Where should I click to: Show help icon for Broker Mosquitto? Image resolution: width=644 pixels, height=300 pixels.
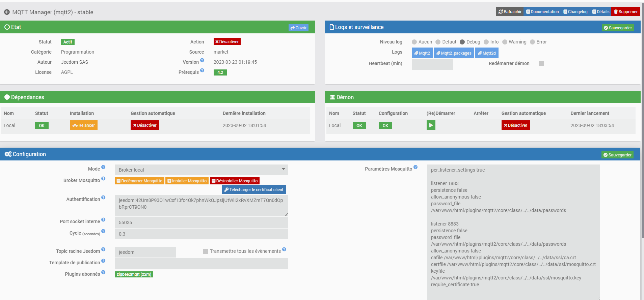103,179
